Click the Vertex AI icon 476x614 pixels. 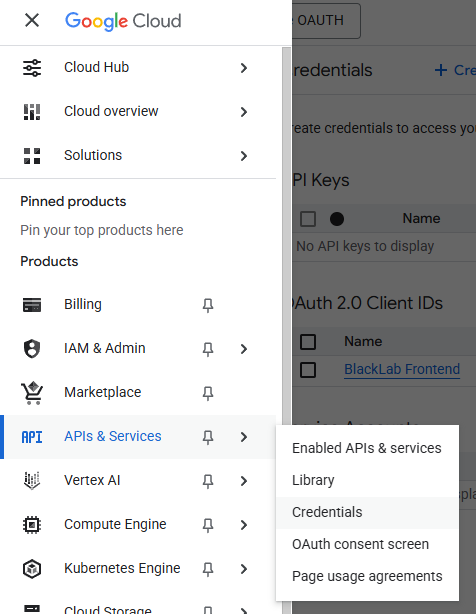[x=32, y=480]
